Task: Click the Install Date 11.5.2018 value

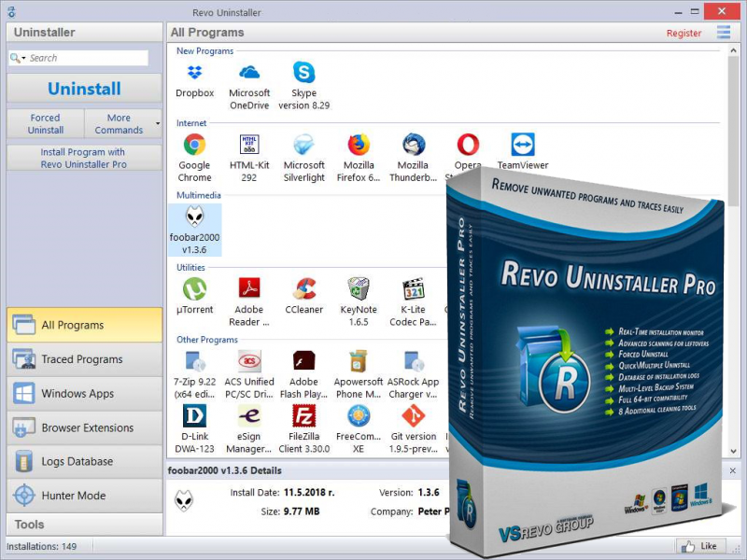Action: tap(309, 493)
